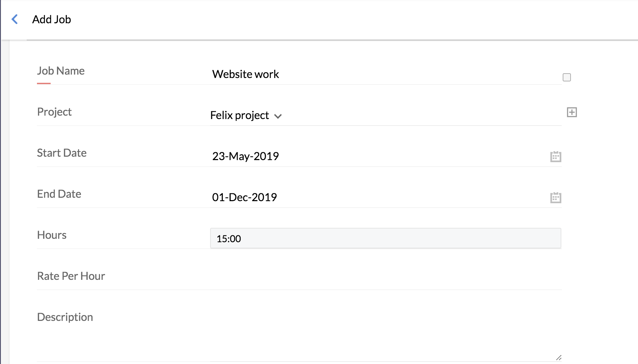Click the Job Name label
The height and width of the screenshot is (364, 638).
61,71
